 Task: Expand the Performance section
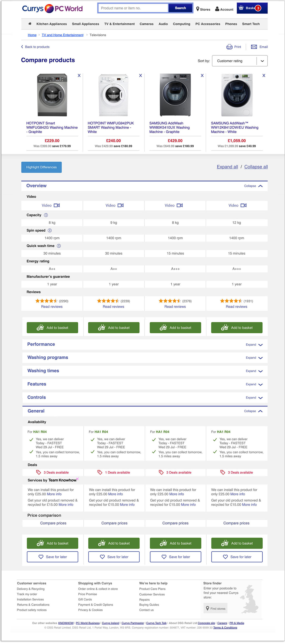254,345
